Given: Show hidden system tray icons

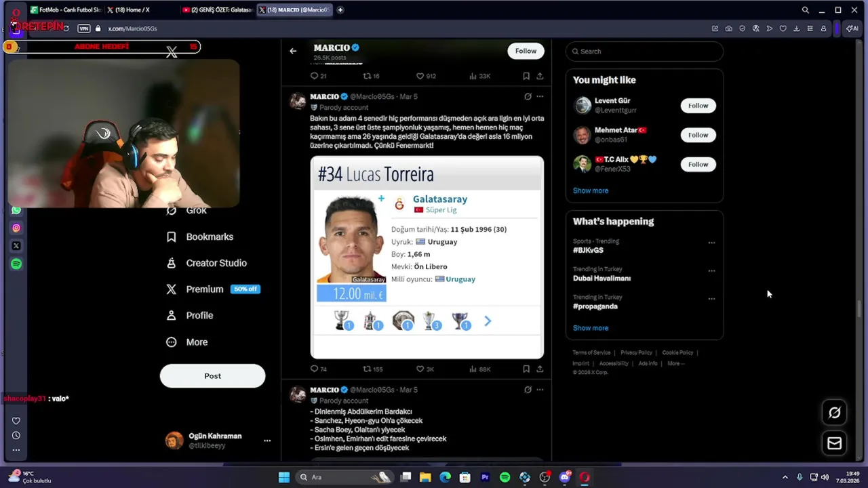Looking at the screenshot, I should point(785,477).
